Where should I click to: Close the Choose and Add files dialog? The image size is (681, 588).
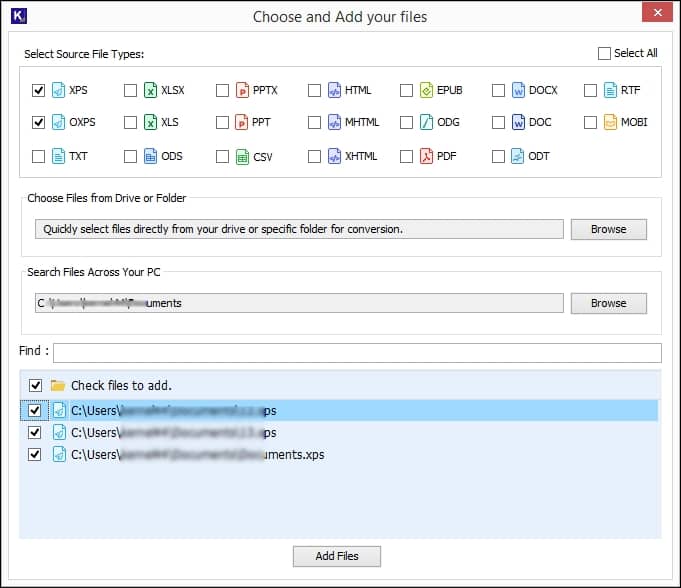point(657,13)
